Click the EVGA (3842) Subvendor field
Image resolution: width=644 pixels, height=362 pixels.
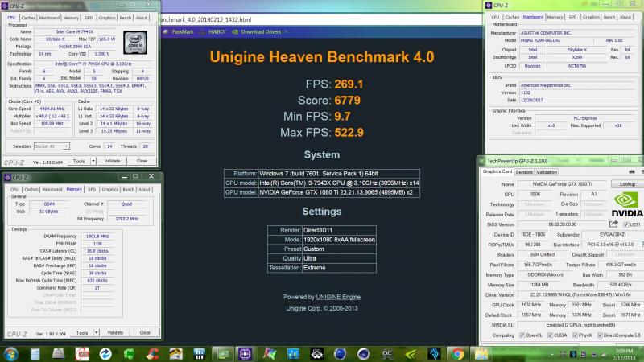pos(613,234)
